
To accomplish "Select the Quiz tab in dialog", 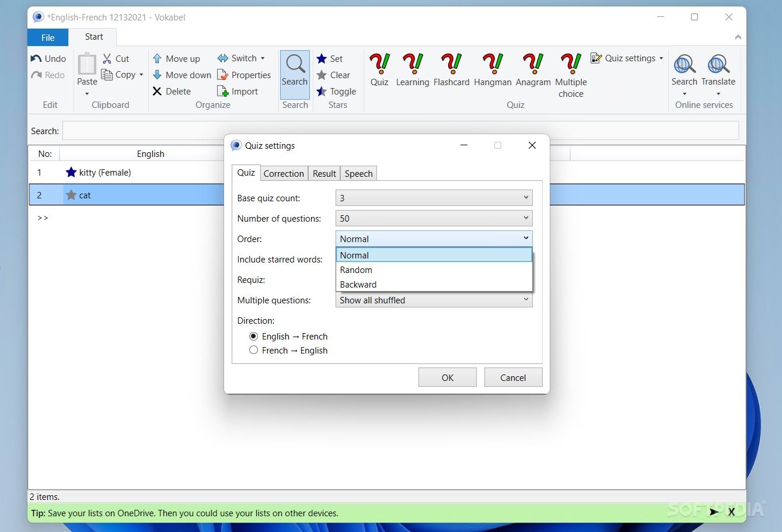I will (x=246, y=173).
